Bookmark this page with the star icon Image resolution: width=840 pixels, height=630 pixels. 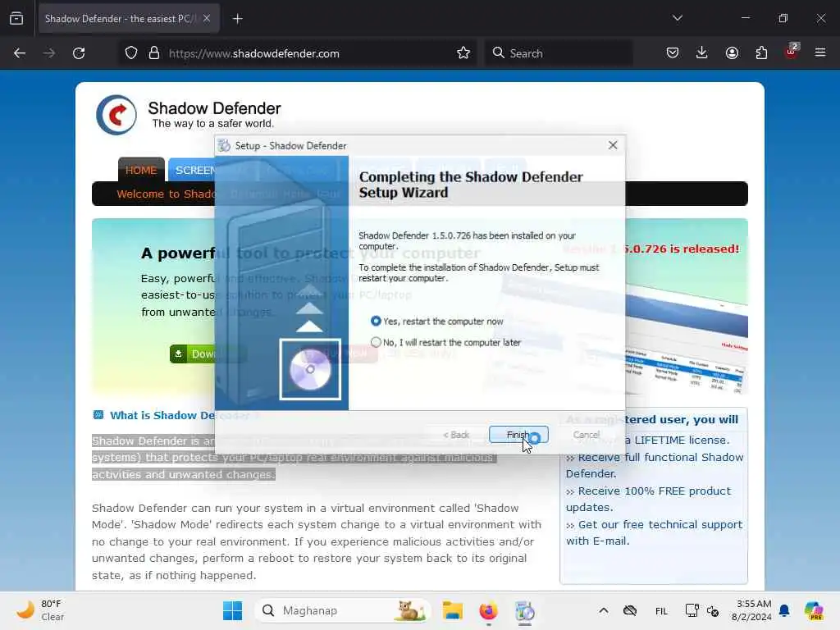point(463,53)
